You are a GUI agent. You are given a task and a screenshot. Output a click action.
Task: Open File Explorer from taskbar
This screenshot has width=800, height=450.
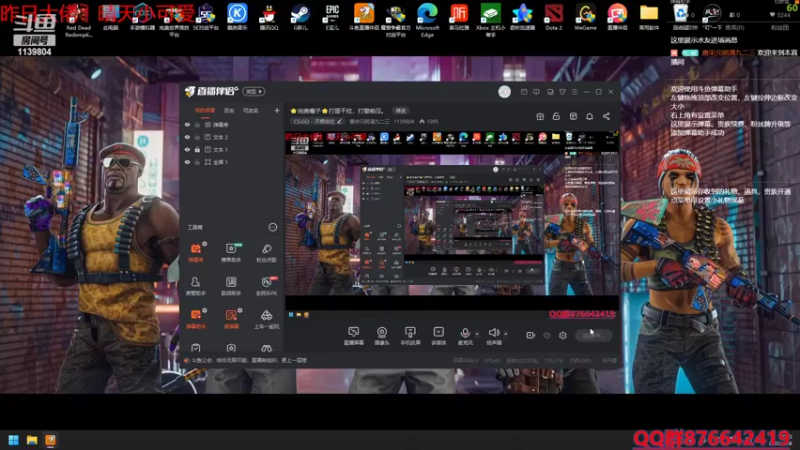[32, 440]
